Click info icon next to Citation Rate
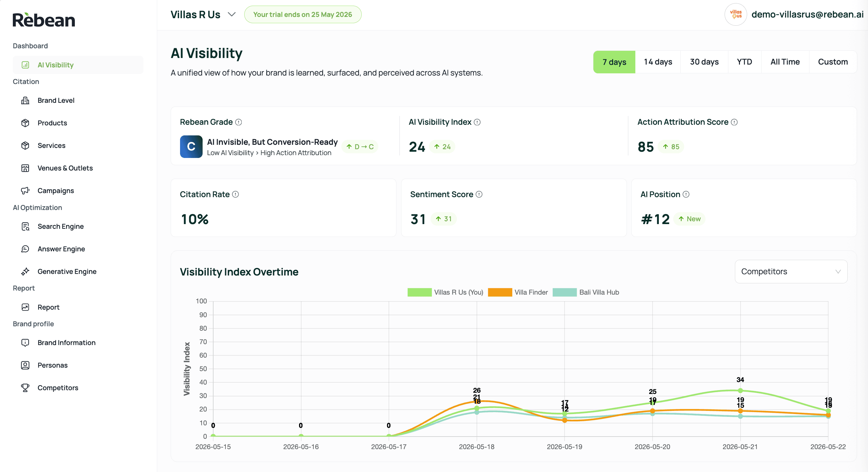 click(235, 195)
